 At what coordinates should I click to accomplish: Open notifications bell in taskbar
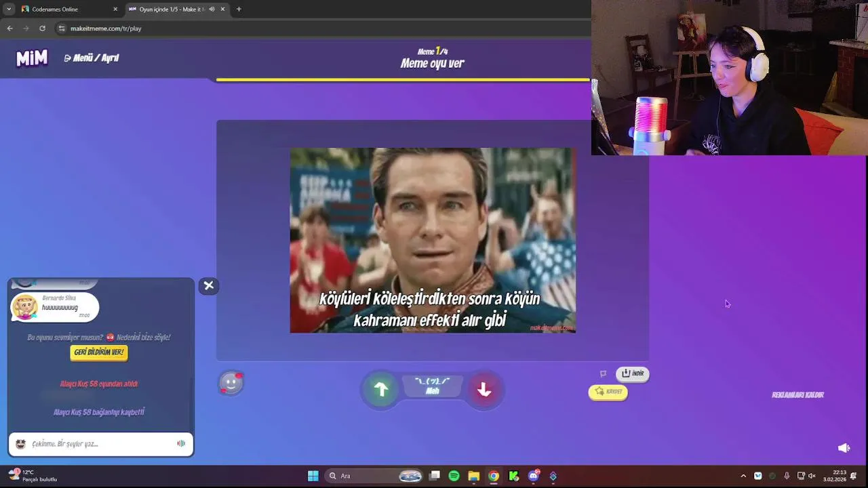click(x=853, y=476)
